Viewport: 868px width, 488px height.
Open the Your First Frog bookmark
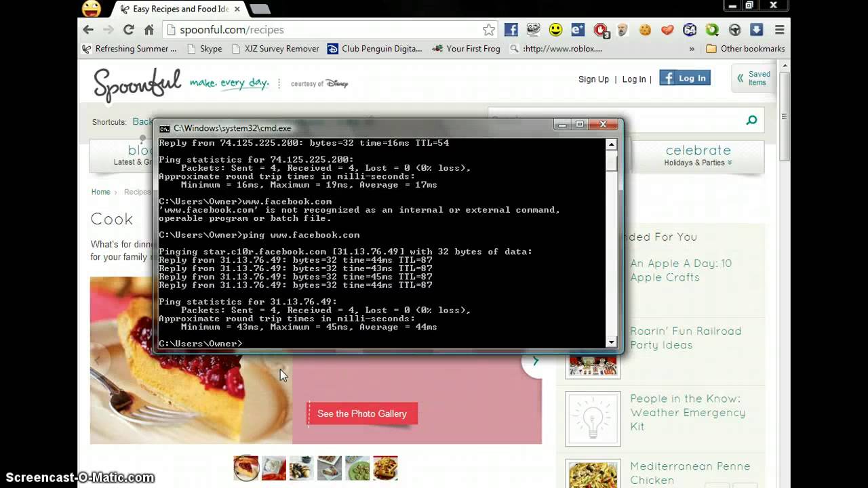(x=466, y=49)
